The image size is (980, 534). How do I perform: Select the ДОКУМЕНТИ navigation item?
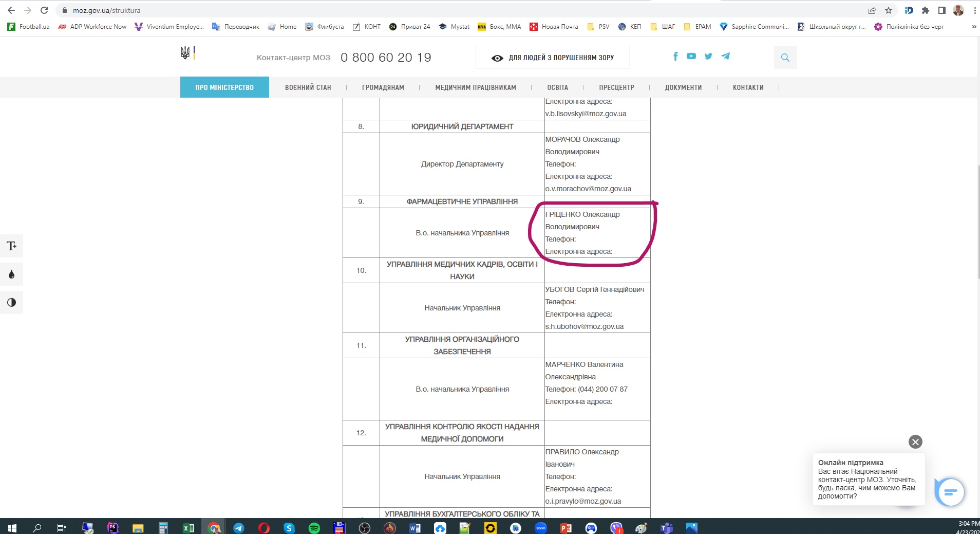(683, 87)
